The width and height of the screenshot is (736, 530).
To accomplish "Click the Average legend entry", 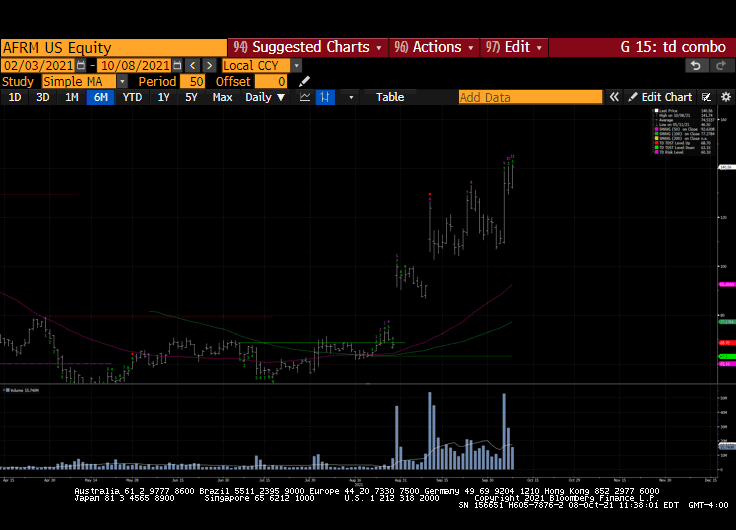I will (x=666, y=120).
